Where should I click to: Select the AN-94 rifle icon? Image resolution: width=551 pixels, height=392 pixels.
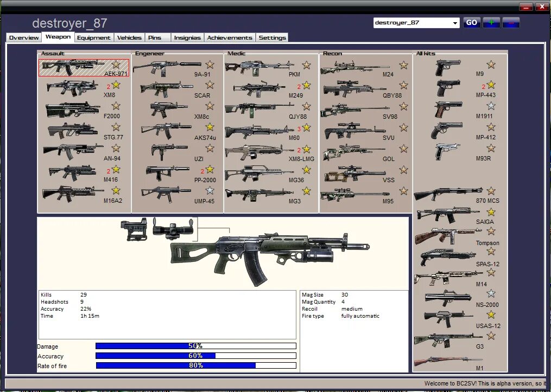tap(73, 151)
